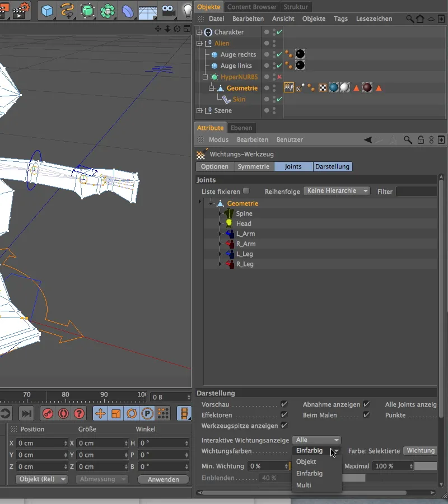Switch to the Struktur tab
This screenshot has height=504, width=448.
click(296, 7)
